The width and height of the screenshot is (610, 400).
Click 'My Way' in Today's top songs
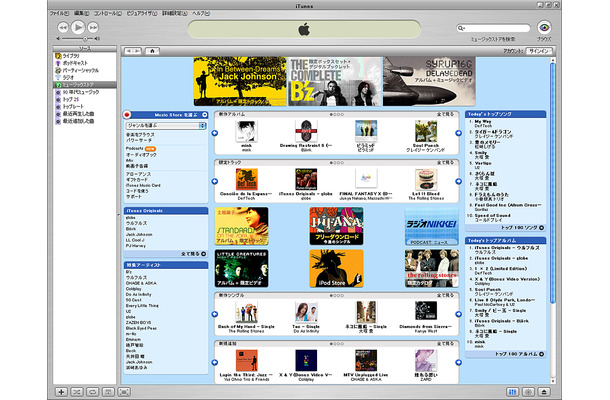(x=483, y=121)
